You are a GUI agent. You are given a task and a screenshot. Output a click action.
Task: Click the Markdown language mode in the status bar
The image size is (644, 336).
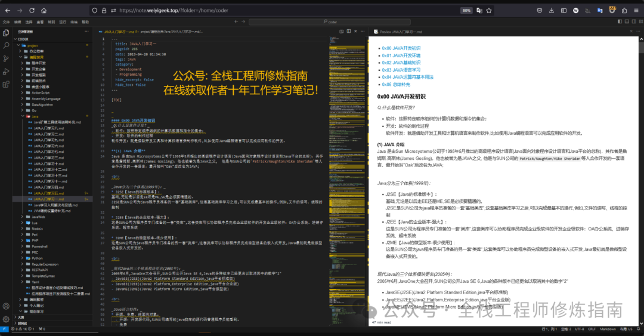[608, 329]
